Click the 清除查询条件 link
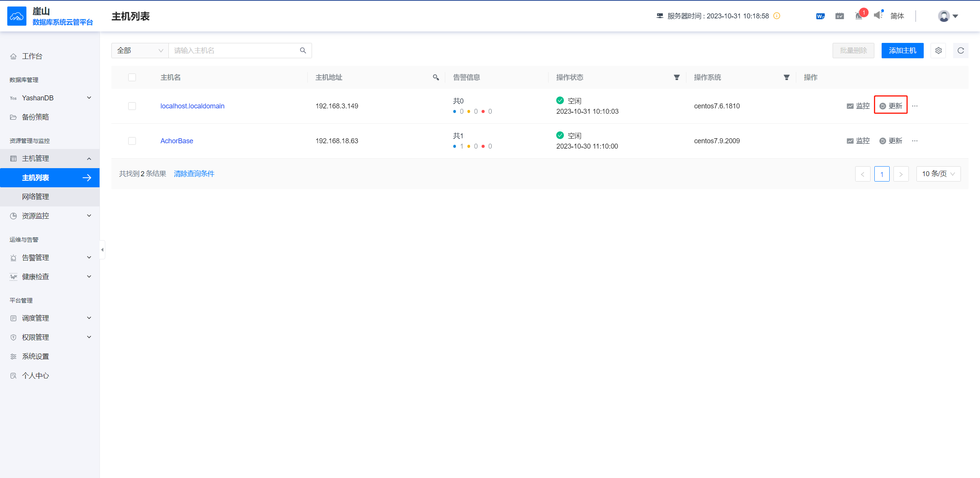Screen dimensions: 980x478 (194, 174)
